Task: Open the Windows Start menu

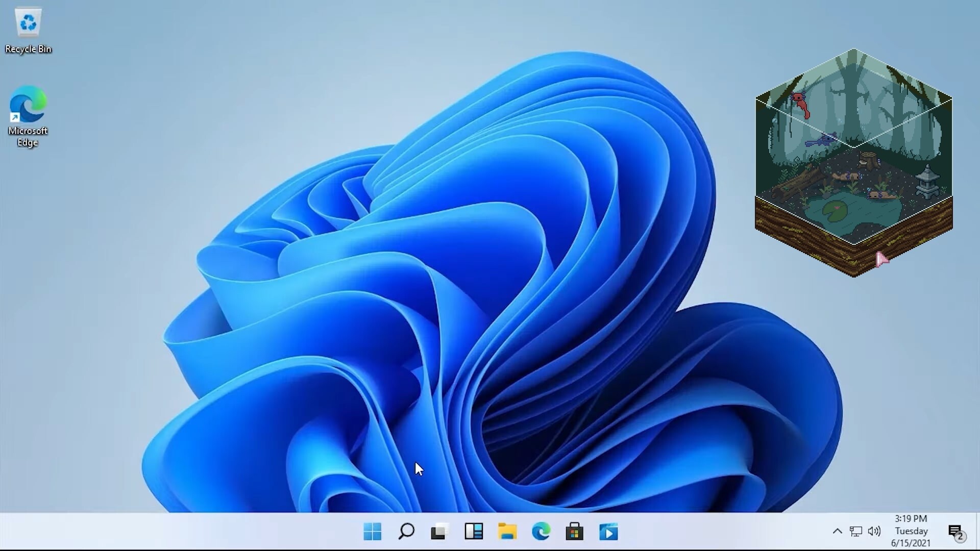Action: [373, 532]
